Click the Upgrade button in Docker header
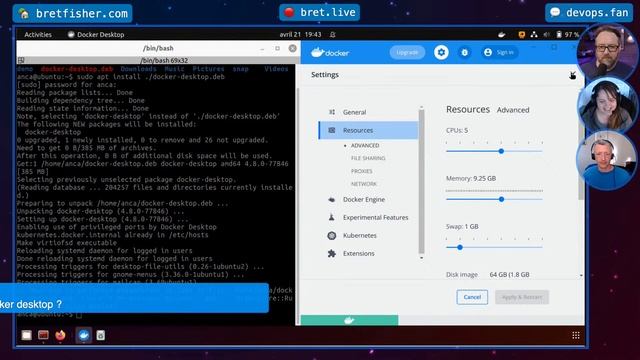The image size is (640, 360). click(x=407, y=52)
